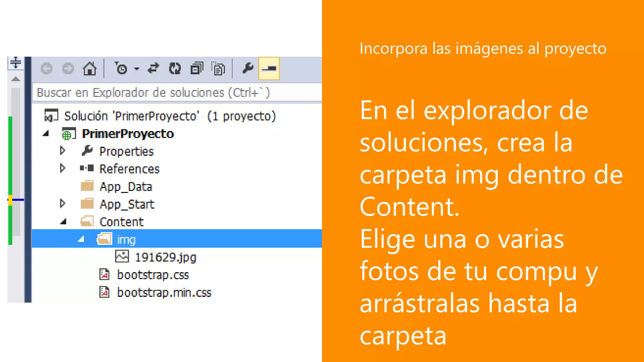Click the Properties wrench icon in tree
The height and width of the screenshot is (362, 644).
[87, 151]
